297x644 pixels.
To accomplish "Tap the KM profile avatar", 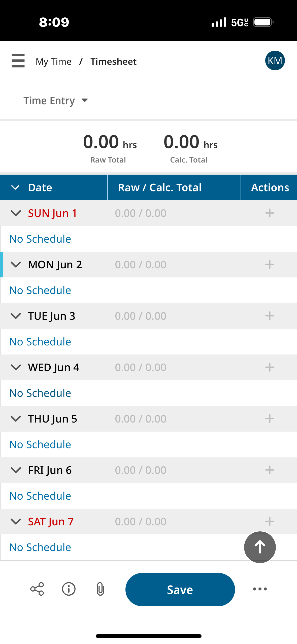I will (275, 61).
